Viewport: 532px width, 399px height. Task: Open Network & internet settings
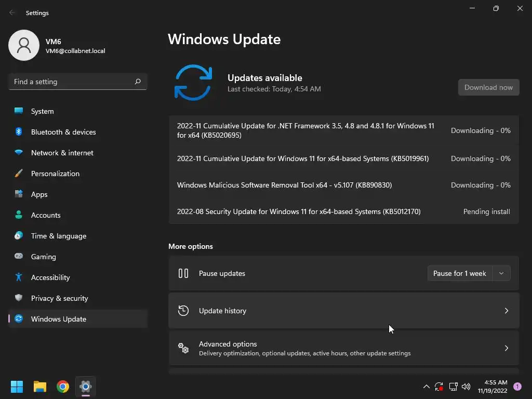pyautogui.click(x=78, y=152)
